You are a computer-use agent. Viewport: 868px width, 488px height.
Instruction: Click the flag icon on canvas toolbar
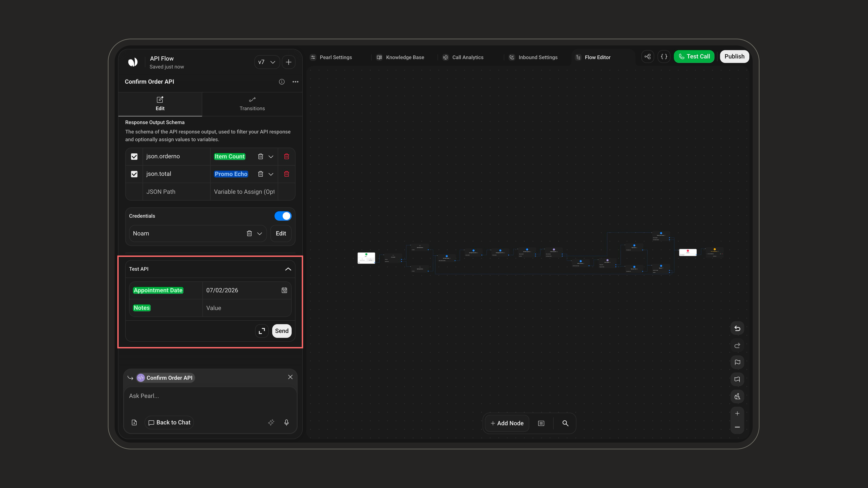point(737,362)
